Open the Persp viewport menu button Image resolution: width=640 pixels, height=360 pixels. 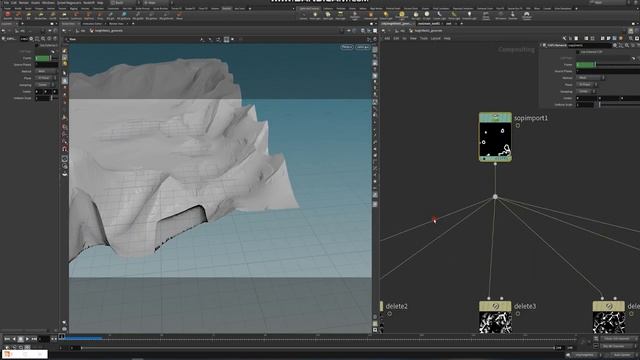[x=347, y=47]
